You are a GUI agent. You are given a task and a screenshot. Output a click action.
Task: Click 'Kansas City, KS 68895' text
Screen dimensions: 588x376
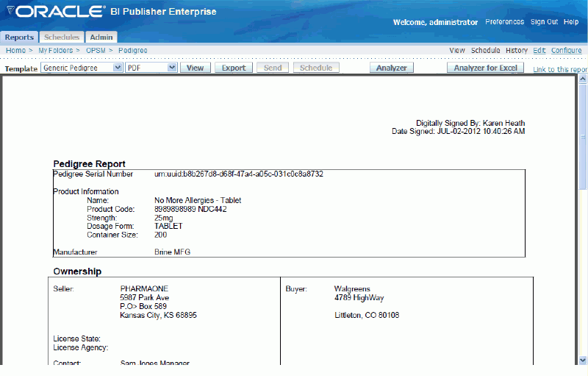tap(158, 315)
